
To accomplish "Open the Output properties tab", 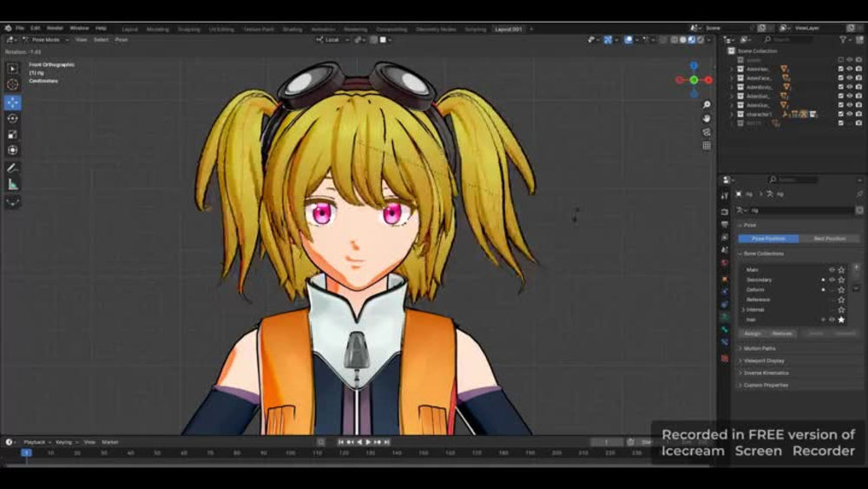I will [725, 224].
